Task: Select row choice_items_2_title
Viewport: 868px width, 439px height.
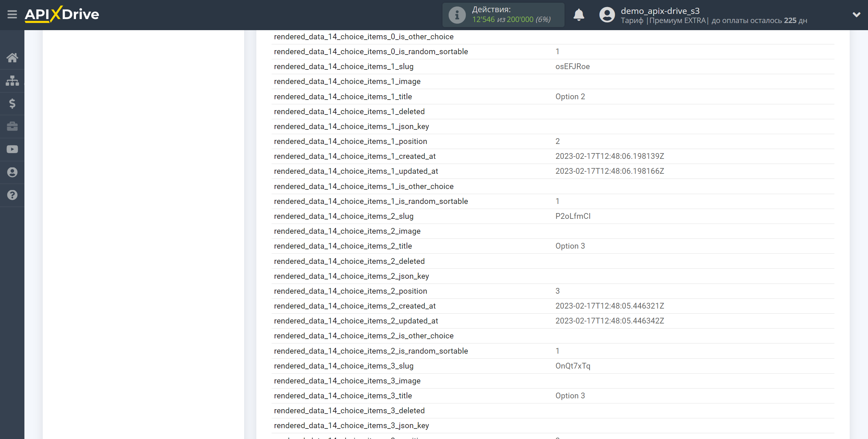Action: point(553,246)
